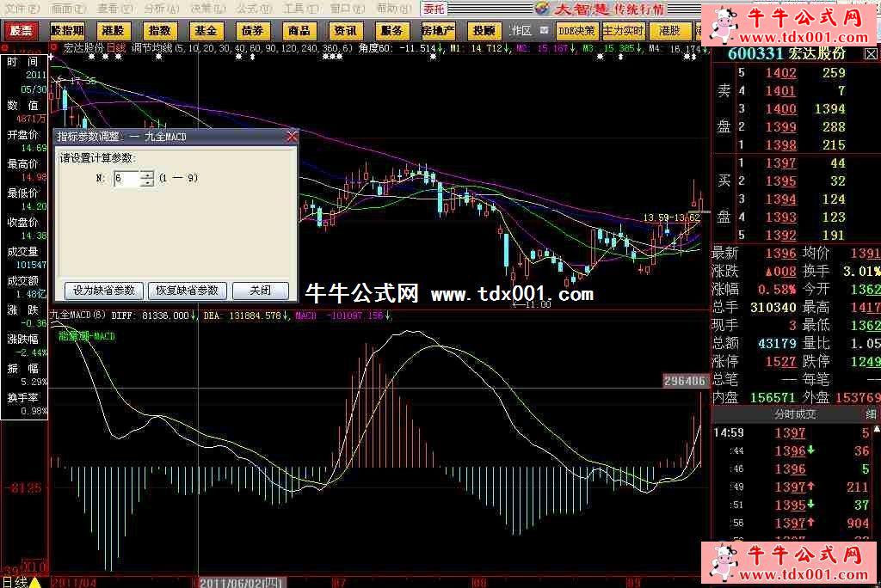This screenshot has height=588, width=881.
Task: Select the 股指期 toolbar button
Action: point(67,31)
